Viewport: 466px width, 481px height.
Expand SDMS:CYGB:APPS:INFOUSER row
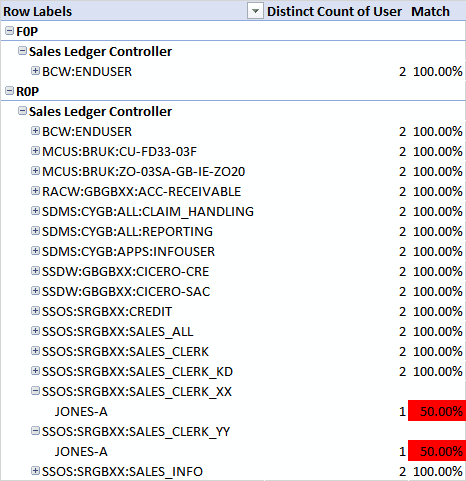pyautogui.click(x=35, y=251)
